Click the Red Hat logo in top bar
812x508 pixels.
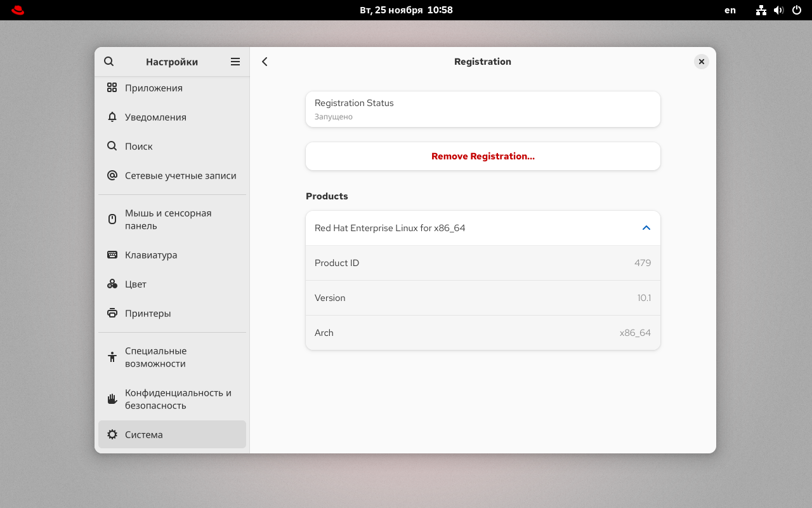[18, 10]
